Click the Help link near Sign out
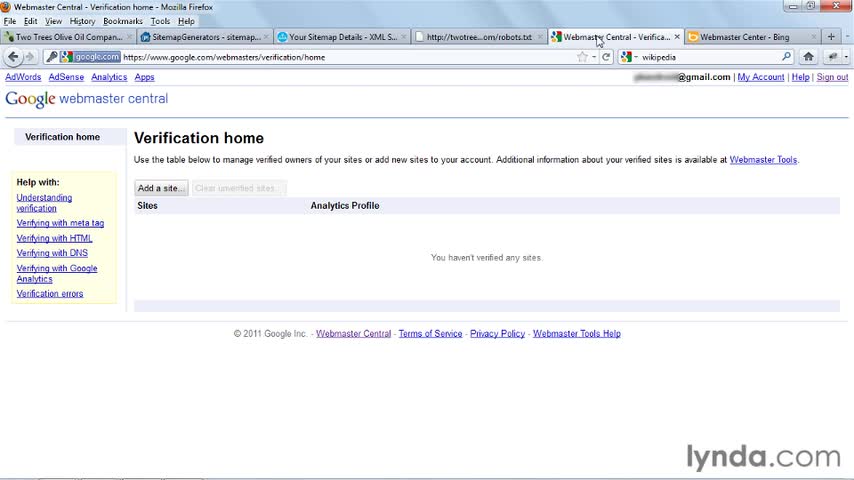The width and height of the screenshot is (854, 480). 800,77
